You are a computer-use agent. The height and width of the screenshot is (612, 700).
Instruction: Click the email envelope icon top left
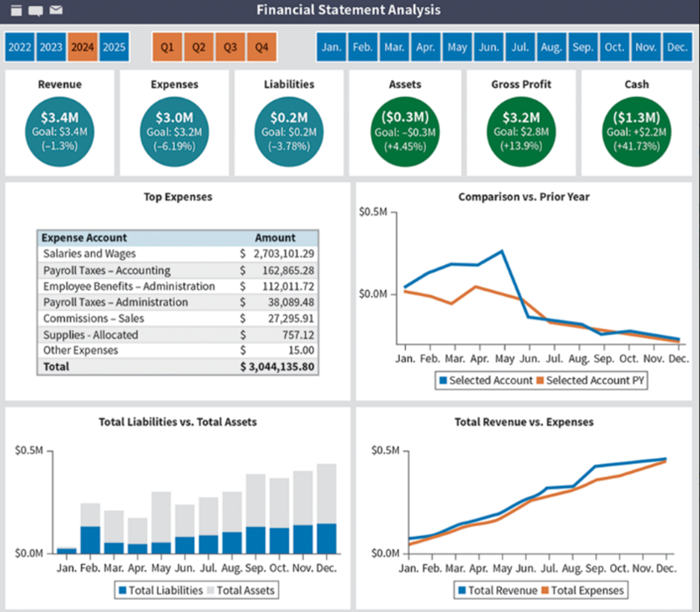tap(55, 11)
